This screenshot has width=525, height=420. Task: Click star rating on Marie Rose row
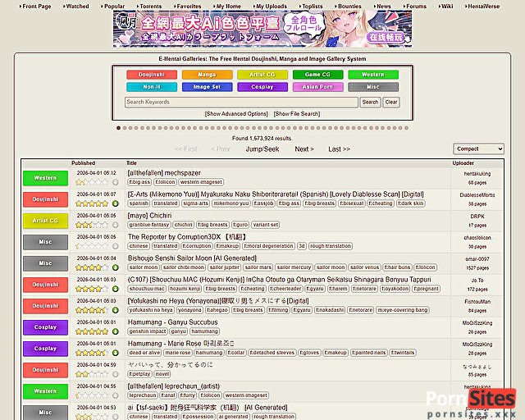point(92,353)
